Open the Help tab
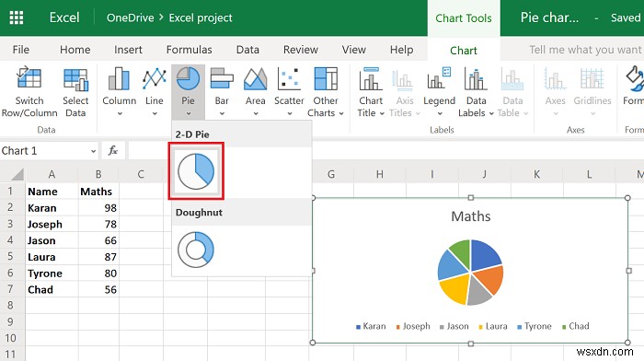 402,50
